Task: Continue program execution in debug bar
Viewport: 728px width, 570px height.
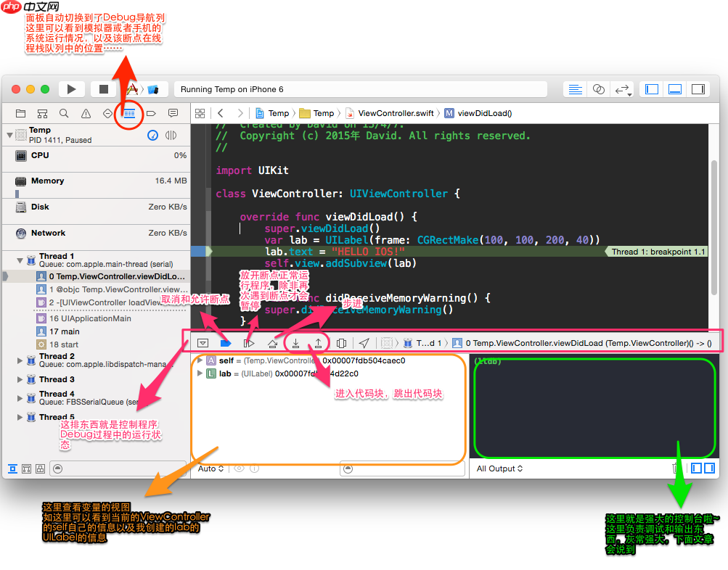Action: tap(250, 342)
